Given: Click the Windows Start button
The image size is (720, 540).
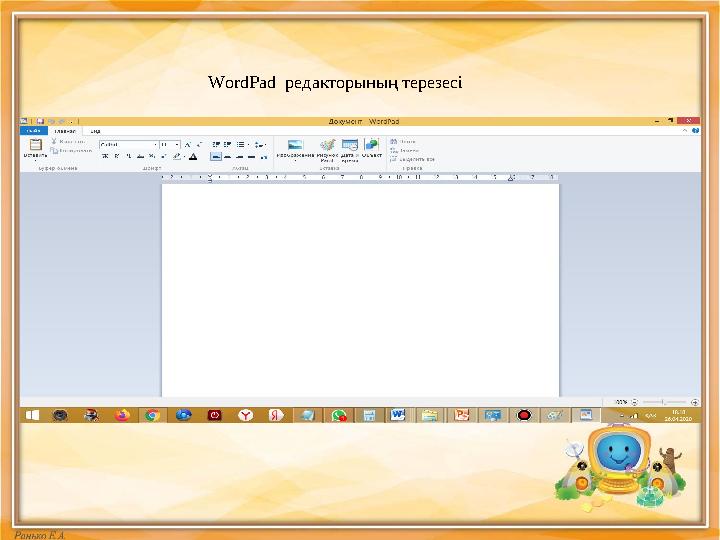Looking at the screenshot, I should point(32,416).
